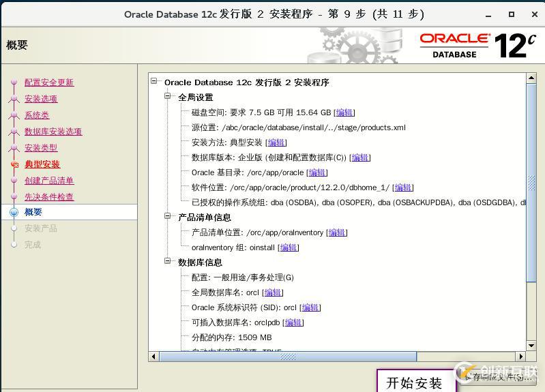Click the summary scroll-up arrow
Image resolution: width=545 pixels, height=392 pixels.
531,78
